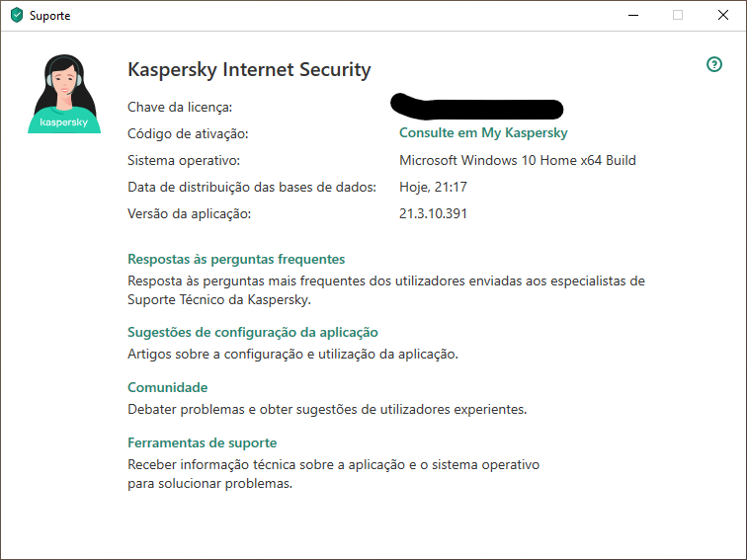The image size is (747, 560).
Task: Open the 'Comunidade' link
Action: [168, 387]
